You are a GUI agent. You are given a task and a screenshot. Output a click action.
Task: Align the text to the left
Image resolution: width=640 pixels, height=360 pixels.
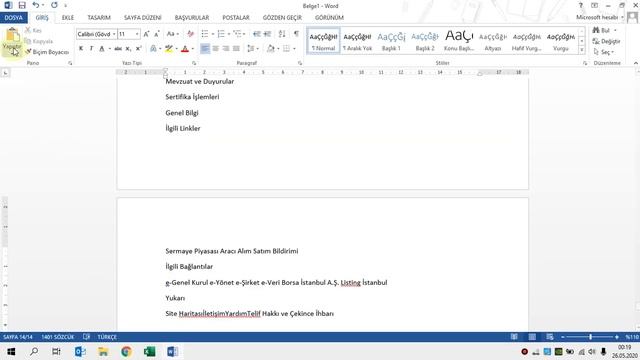pyautogui.click(x=205, y=49)
